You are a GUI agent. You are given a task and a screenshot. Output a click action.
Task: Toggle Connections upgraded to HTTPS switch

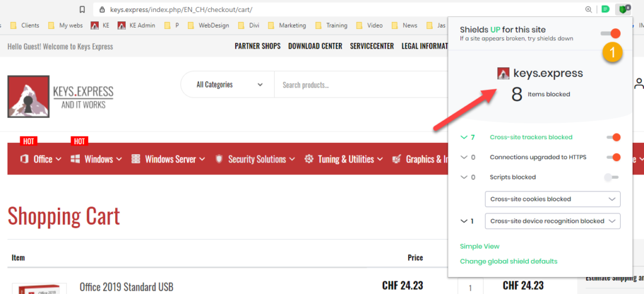pos(611,157)
